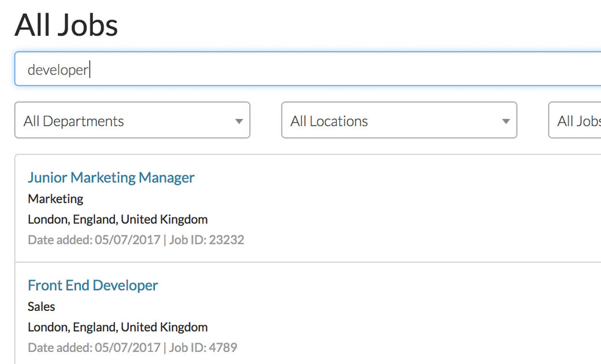Screen dimensions: 601x364
Task: Click the word "Jobs" in the page heading
Action: coord(88,25)
